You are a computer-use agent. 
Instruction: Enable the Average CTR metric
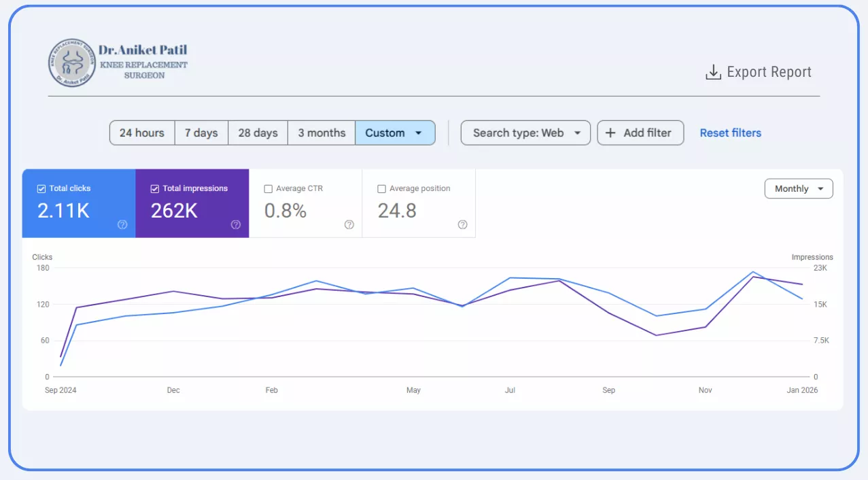click(x=268, y=188)
